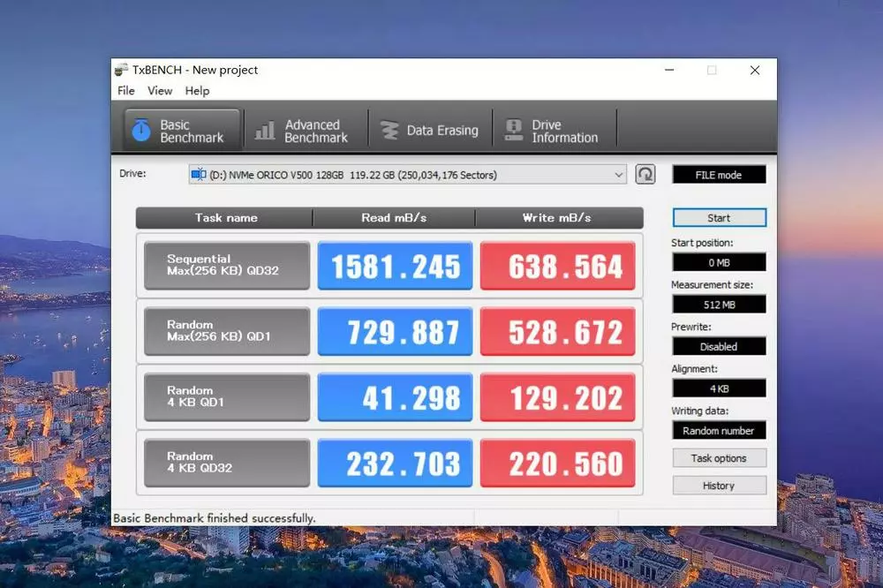Change the Measurement size 512 MB value
This screenshot has width=883, height=588.
719,305
